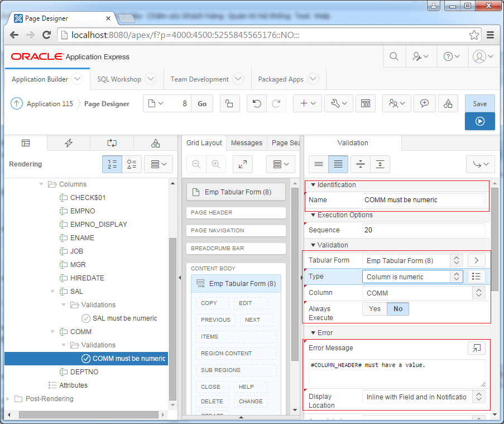
Task: Open the Utilities wrench menu
Action: pos(339,103)
